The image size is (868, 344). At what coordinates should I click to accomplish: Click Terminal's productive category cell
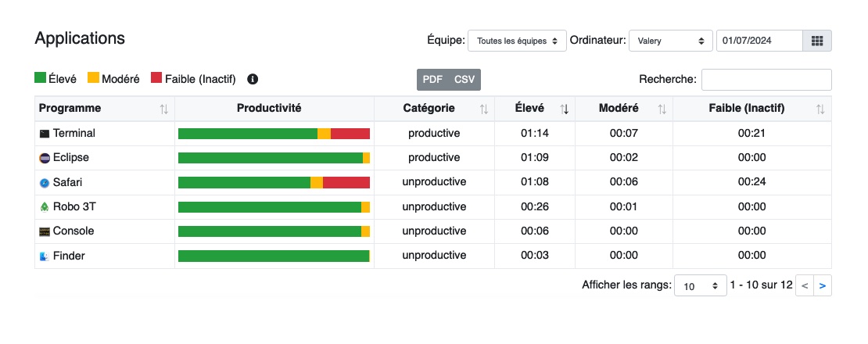(434, 133)
